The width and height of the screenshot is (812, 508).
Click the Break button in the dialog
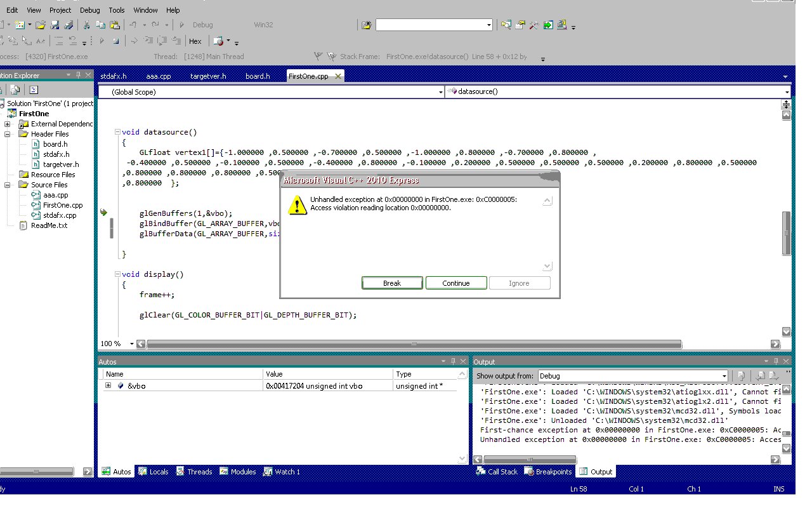[x=392, y=283]
